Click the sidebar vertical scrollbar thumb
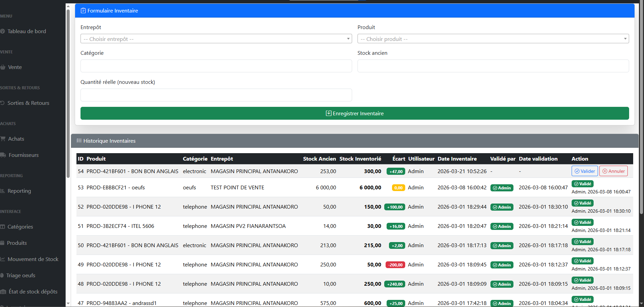The height and width of the screenshot is (307, 644). 68,91
